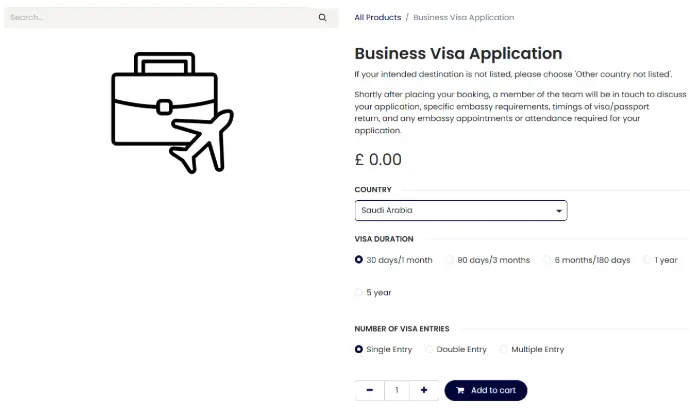The image size is (690, 419).
Task: Choose 5 year visa duration
Action: click(x=359, y=293)
